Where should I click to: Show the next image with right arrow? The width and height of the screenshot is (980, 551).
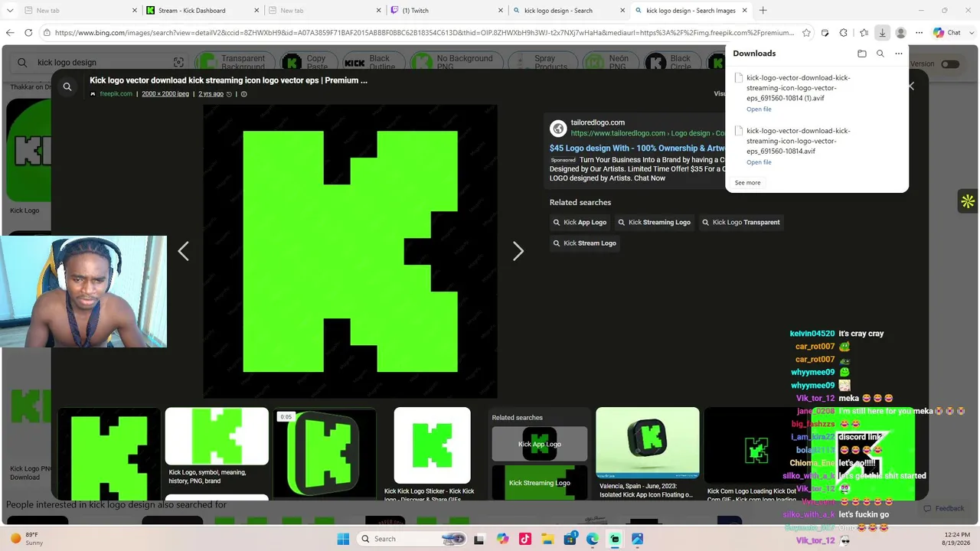[x=518, y=251]
